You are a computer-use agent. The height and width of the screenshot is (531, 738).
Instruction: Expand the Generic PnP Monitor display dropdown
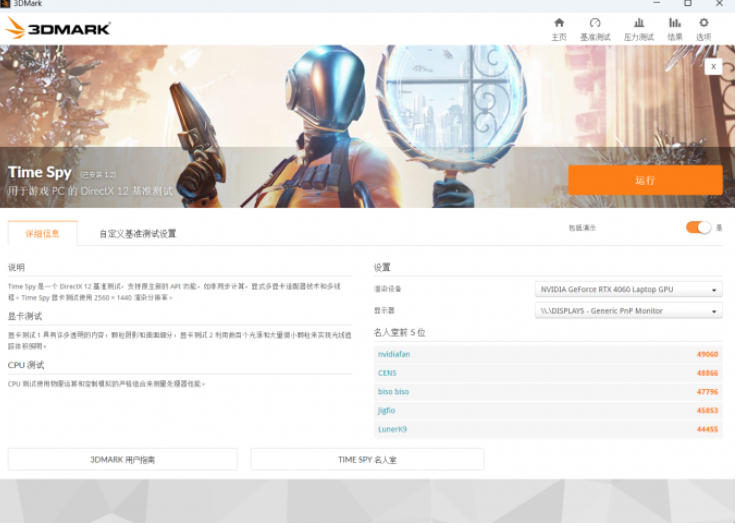(629, 311)
